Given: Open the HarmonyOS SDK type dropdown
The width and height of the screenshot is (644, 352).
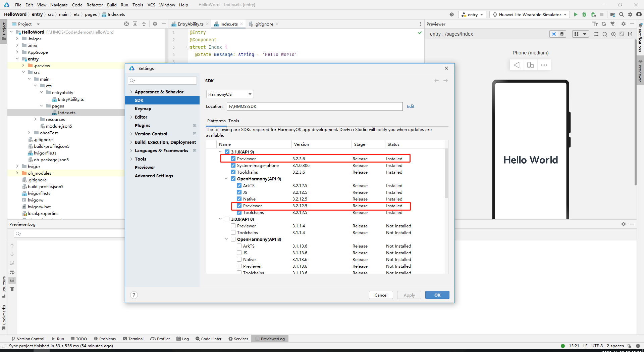Looking at the screenshot, I should tap(230, 94).
